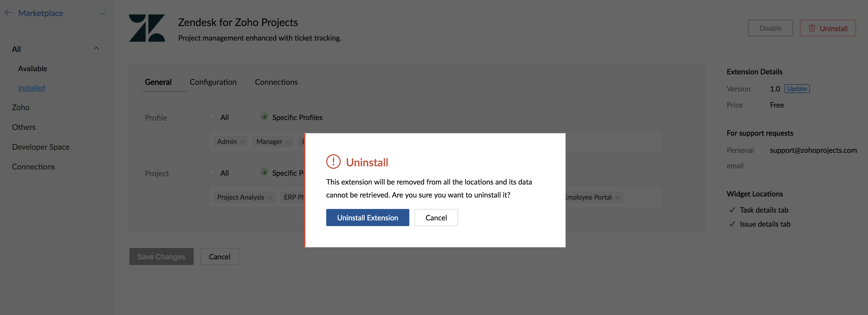The width and height of the screenshot is (868, 315).
Task: Remove the Admin profile tag
Action: click(242, 142)
